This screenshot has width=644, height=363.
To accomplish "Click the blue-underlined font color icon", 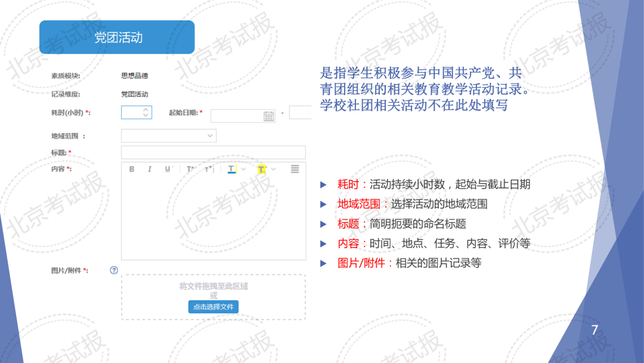I will (x=232, y=169).
